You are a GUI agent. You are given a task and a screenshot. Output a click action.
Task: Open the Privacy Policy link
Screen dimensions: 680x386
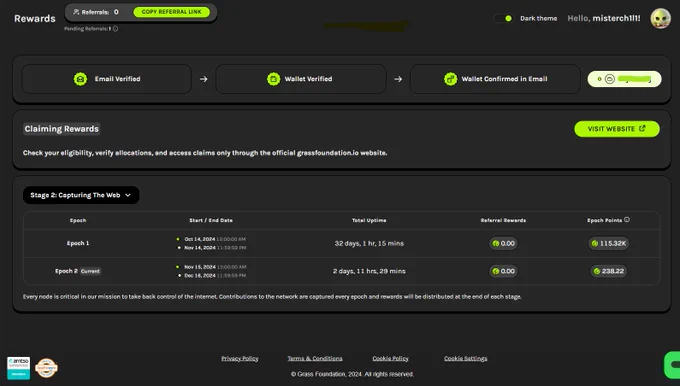240,359
